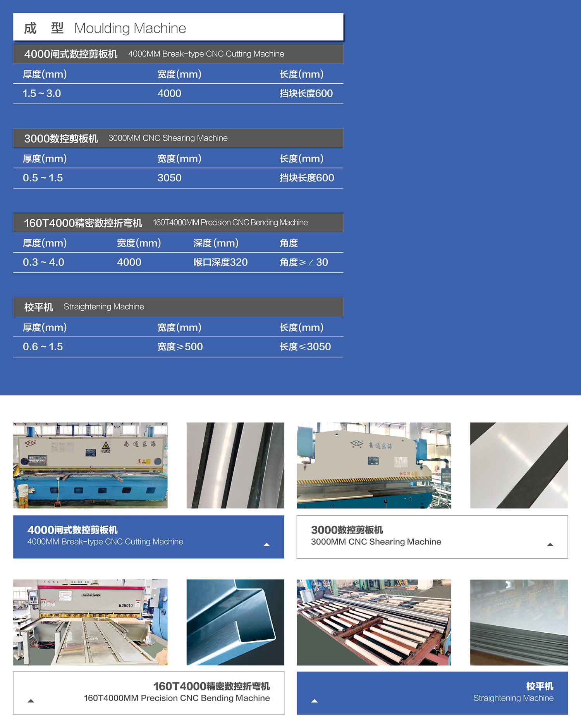The width and height of the screenshot is (581, 728).
Task: Click the 校平机 card title text
Action: [x=540, y=686]
